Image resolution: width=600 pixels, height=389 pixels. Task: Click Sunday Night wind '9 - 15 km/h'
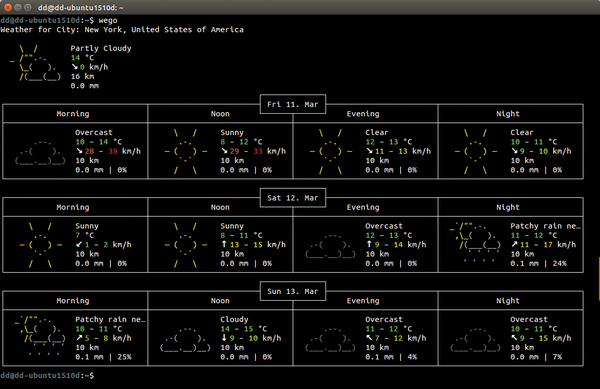[x=541, y=338]
